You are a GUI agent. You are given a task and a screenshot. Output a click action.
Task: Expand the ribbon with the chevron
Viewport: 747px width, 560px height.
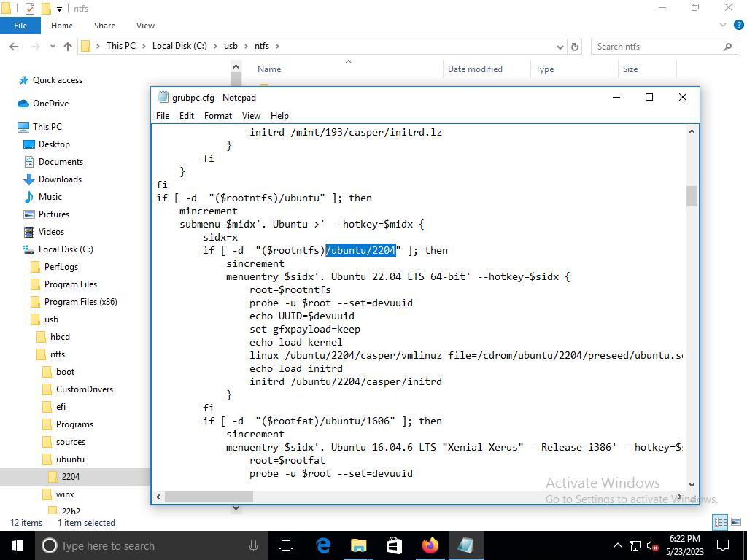click(x=724, y=26)
